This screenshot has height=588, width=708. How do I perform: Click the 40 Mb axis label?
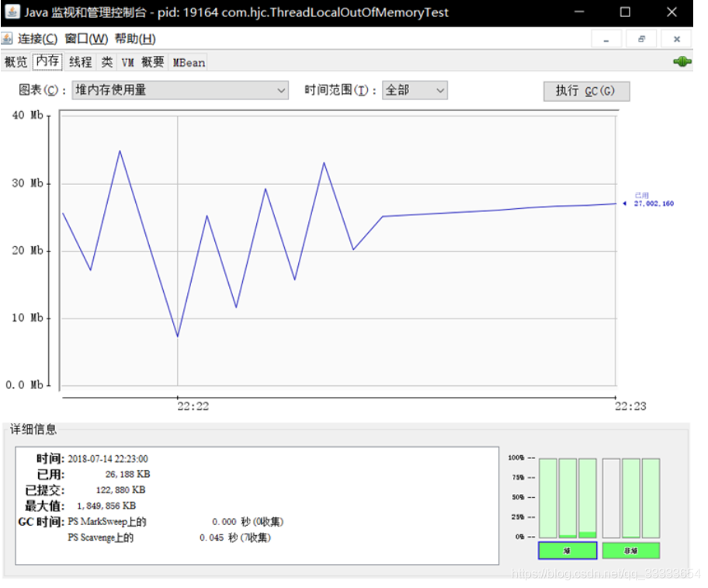tap(27, 115)
